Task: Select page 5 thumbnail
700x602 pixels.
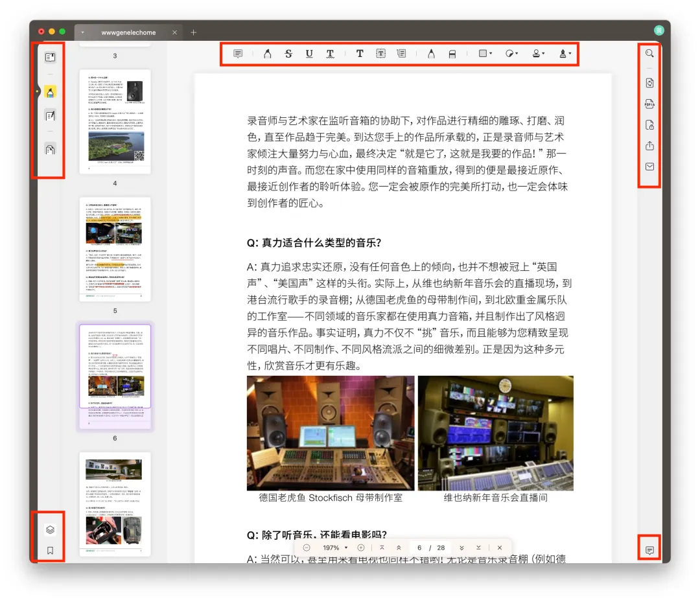Action: [x=115, y=249]
